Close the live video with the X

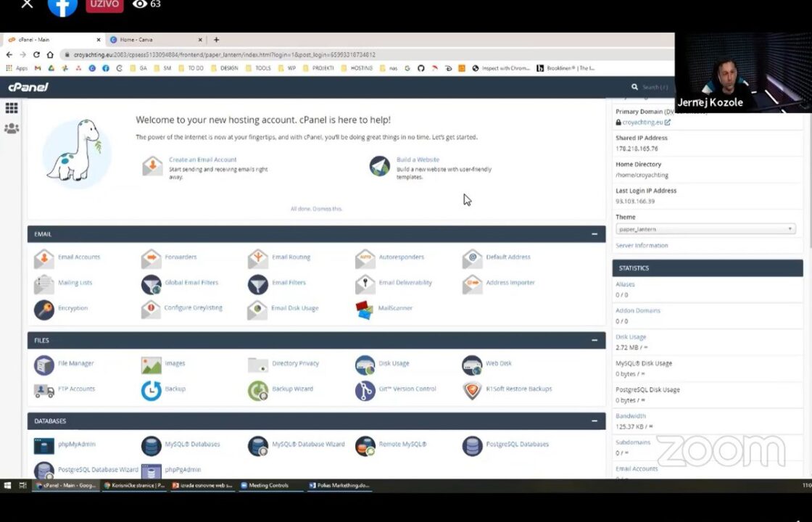tap(27, 4)
